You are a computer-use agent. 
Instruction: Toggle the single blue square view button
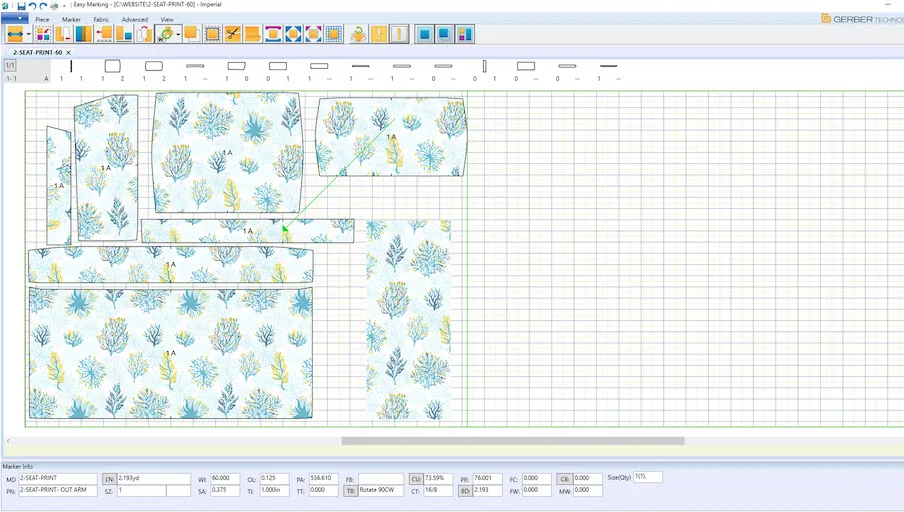tap(424, 34)
